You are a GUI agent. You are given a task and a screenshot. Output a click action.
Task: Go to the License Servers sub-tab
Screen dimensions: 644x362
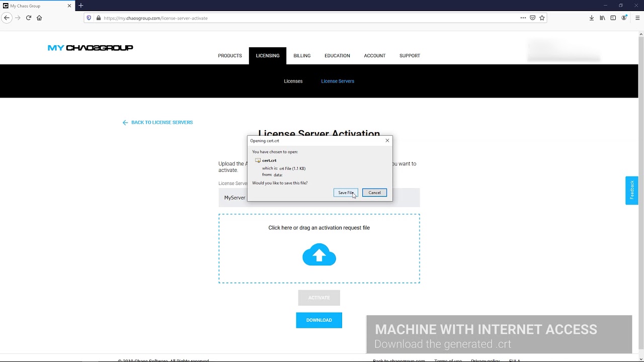coord(338,81)
